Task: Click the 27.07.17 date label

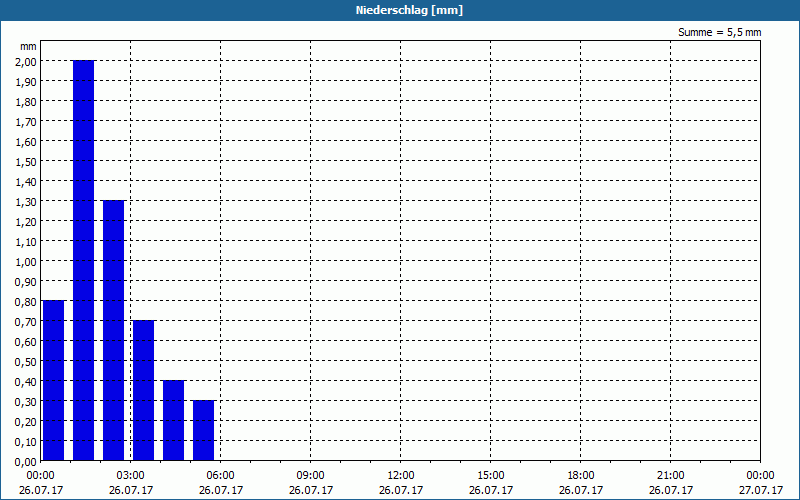Action: (x=760, y=490)
